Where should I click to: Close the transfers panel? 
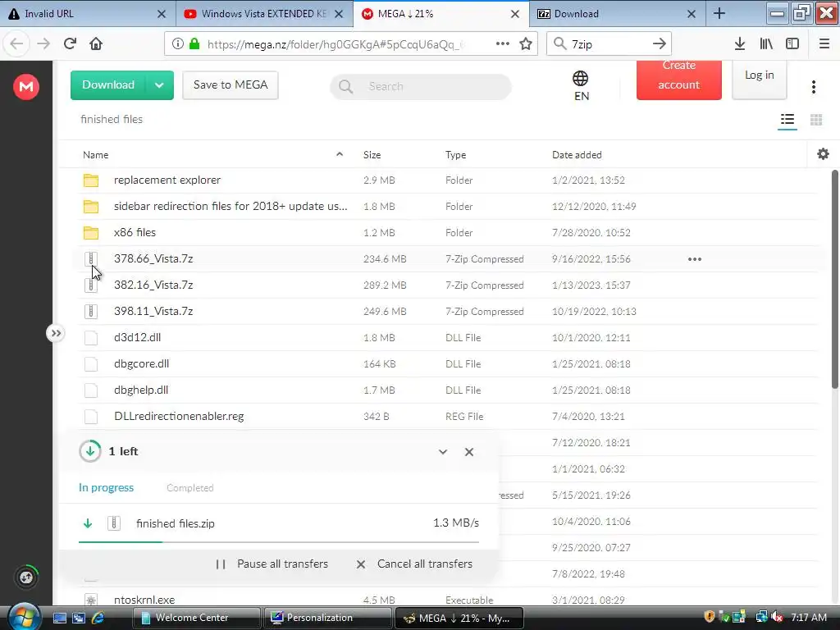tap(468, 452)
